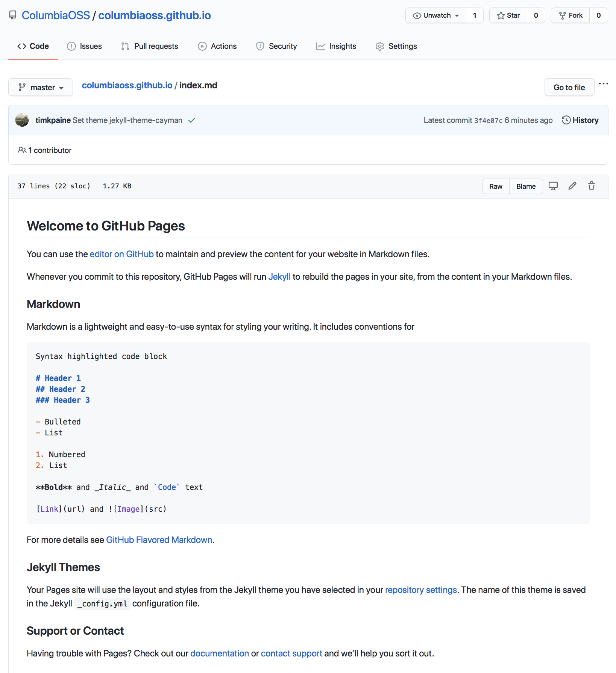Click the repository book icon beside ColumbiaOSS
Viewport: 616px width, 673px height.
[13, 15]
